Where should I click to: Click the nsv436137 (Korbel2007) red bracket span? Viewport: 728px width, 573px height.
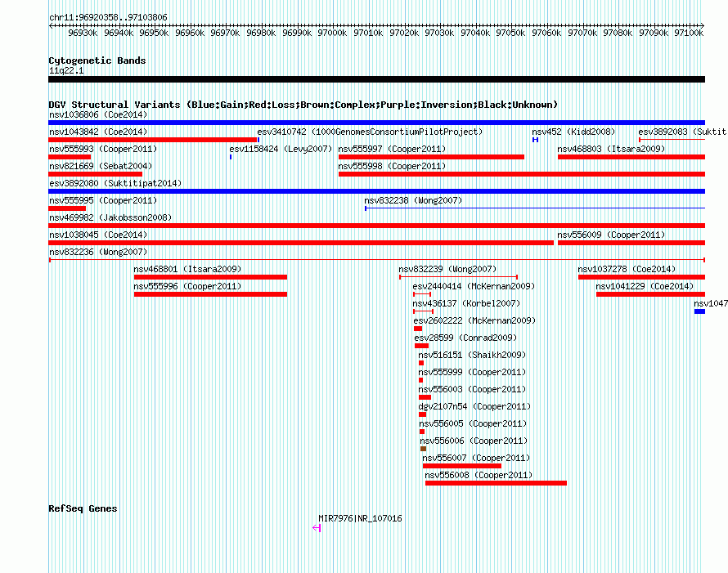(x=423, y=311)
